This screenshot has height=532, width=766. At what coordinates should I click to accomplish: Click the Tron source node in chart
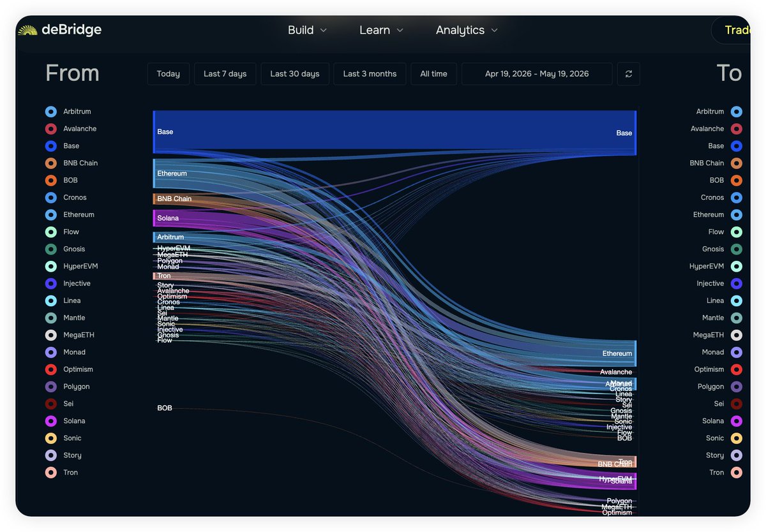pyautogui.click(x=155, y=276)
